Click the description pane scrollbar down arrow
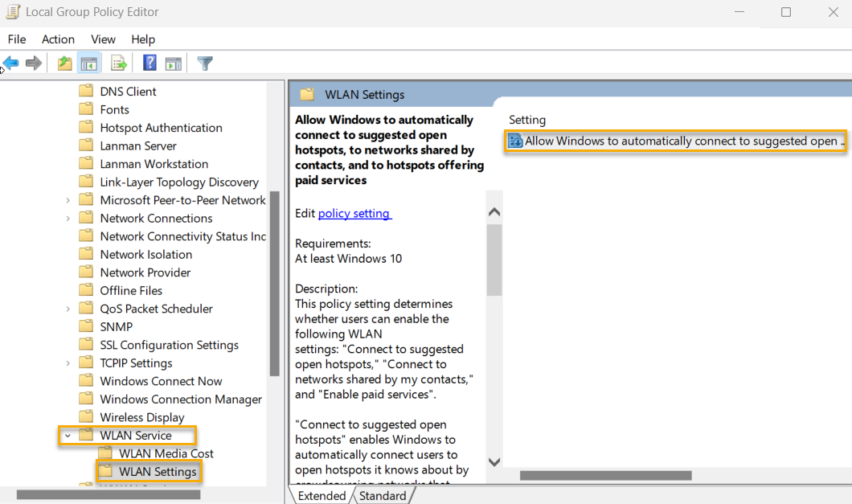The width and height of the screenshot is (852, 504). 494,462
